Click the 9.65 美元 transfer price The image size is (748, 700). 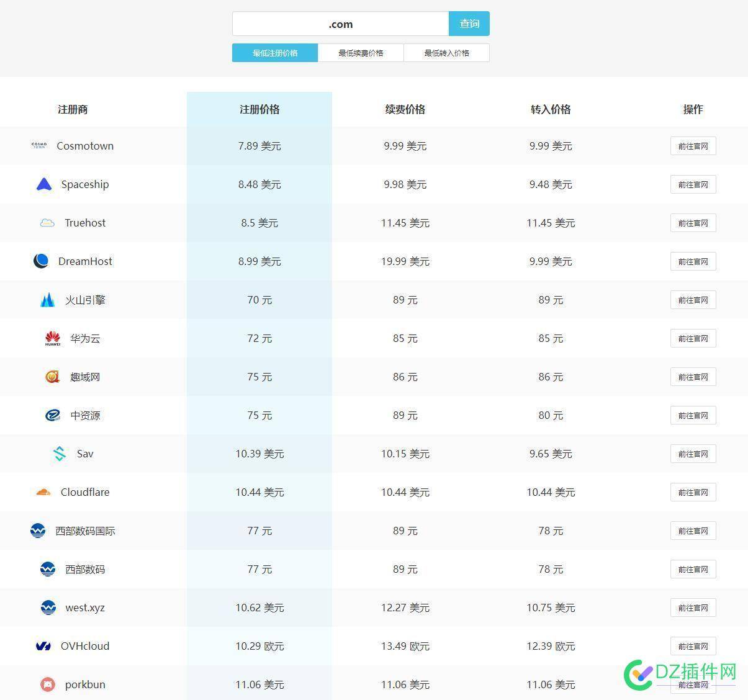[x=551, y=454]
